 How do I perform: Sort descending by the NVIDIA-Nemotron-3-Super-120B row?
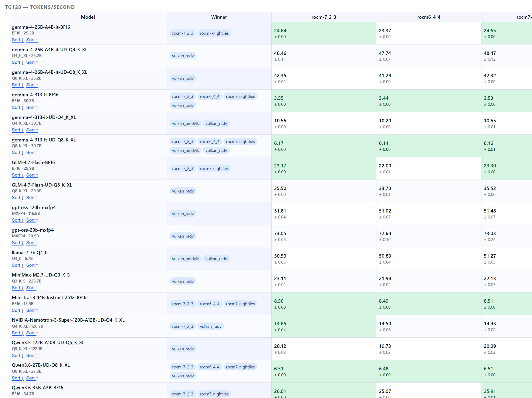(18, 333)
